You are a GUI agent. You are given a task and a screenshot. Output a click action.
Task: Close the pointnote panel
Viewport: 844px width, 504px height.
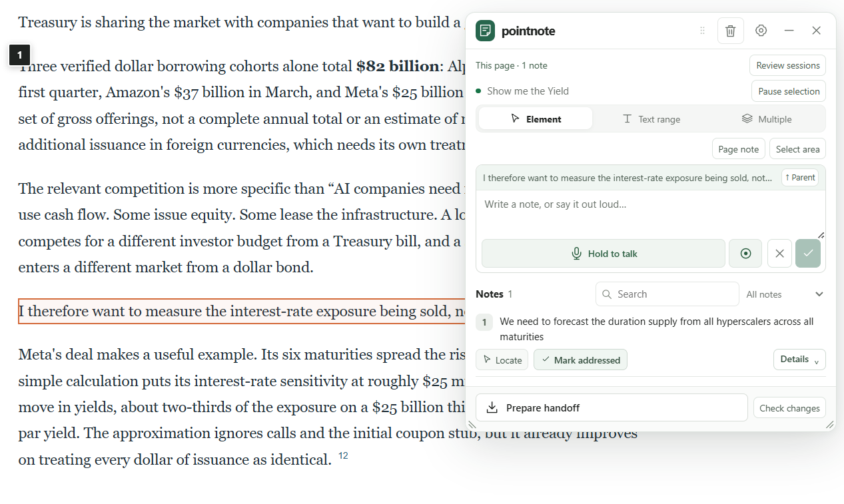(x=817, y=31)
